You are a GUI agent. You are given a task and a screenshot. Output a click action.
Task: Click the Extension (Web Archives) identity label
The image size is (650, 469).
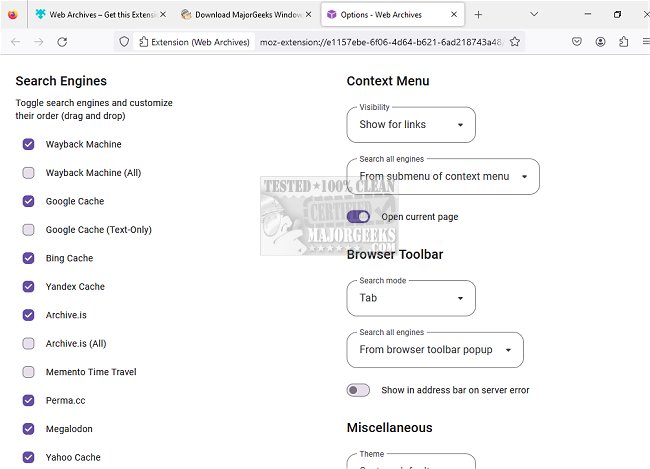[x=194, y=42]
